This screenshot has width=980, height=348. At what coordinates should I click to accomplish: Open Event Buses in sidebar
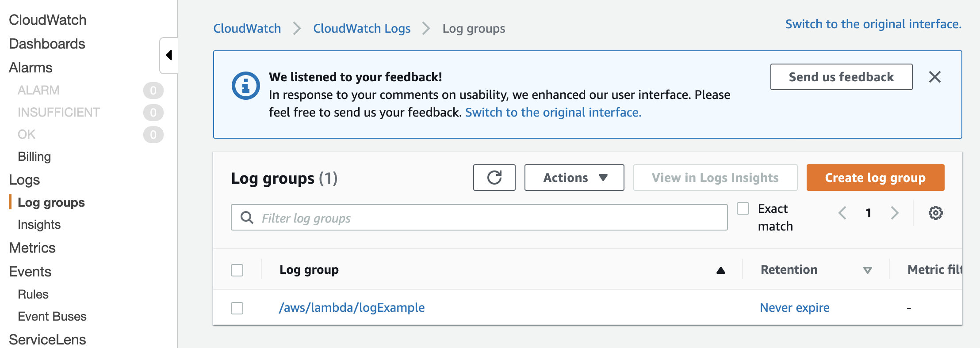[x=52, y=316]
